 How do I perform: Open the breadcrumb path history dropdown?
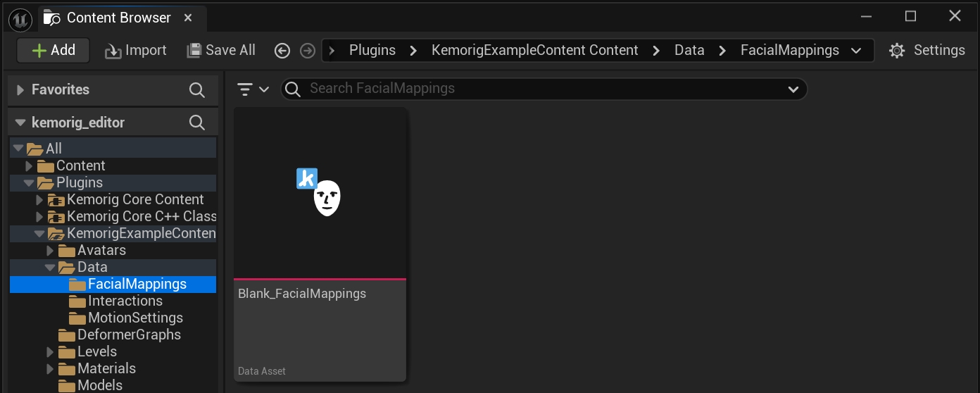(857, 51)
